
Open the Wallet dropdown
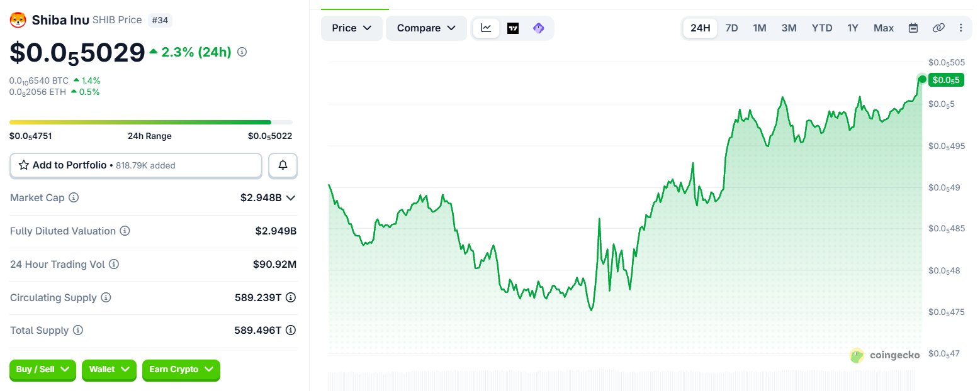click(109, 370)
